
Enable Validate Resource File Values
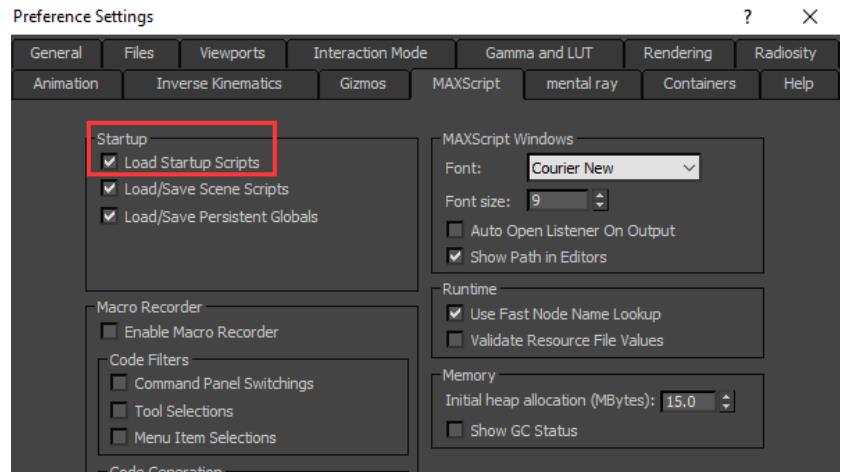tap(455, 340)
